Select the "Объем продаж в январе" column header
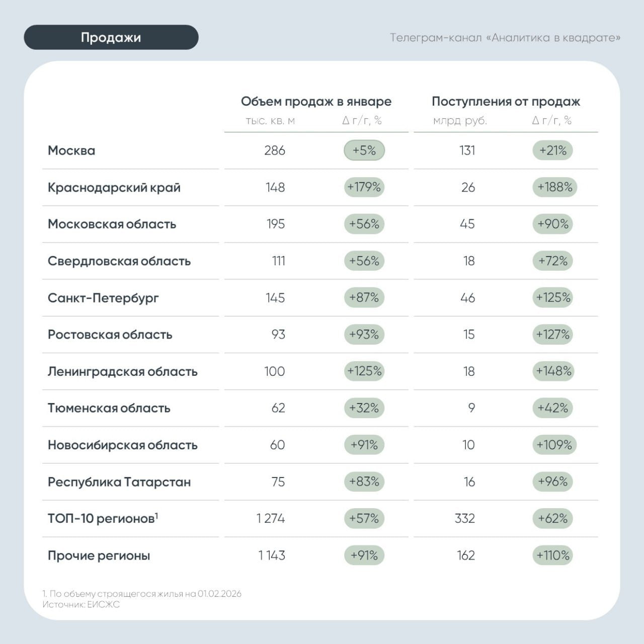Screen dimensions: 644x644 [316, 101]
